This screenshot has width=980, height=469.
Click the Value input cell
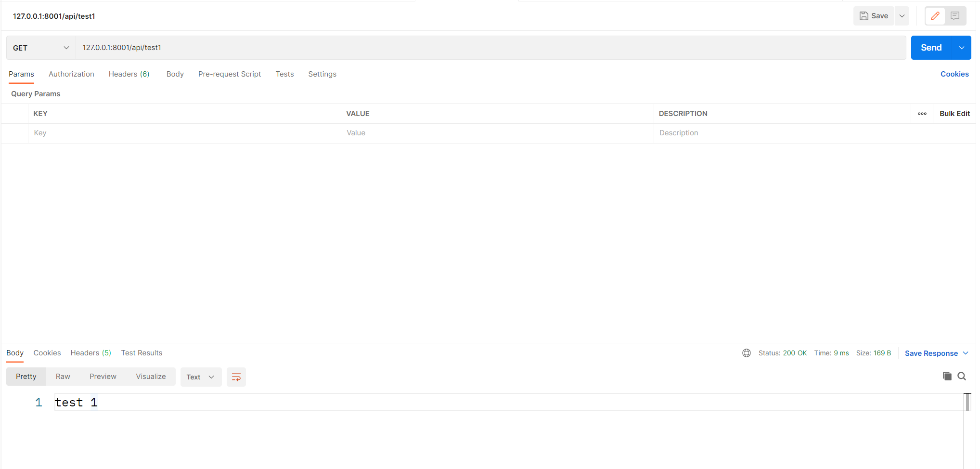pos(497,133)
